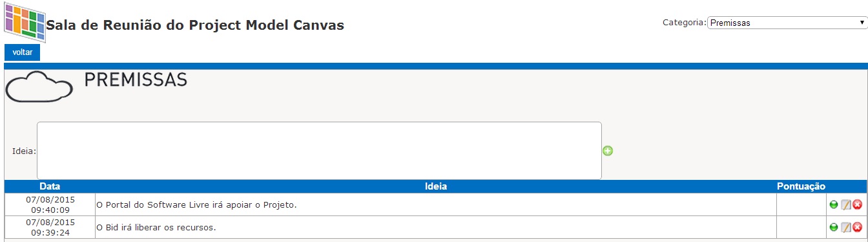Click the Pontuação column header
Viewport: 868px width, 242px height.
point(801,186)
